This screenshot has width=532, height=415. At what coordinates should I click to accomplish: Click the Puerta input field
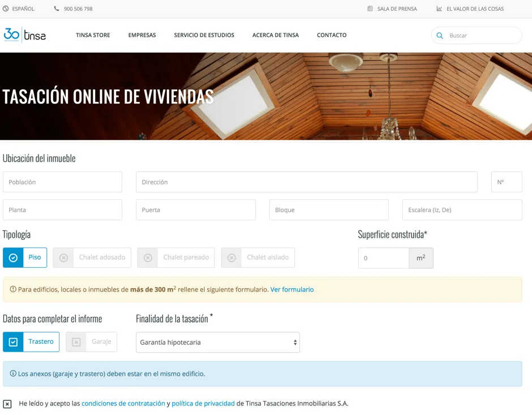196,209
